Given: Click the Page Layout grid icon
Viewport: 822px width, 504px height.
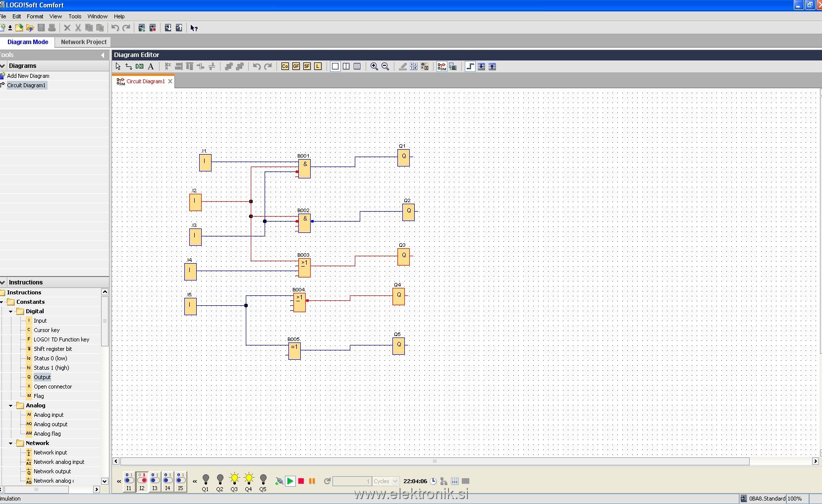Looking at the screenshot, I should (414, 66).
